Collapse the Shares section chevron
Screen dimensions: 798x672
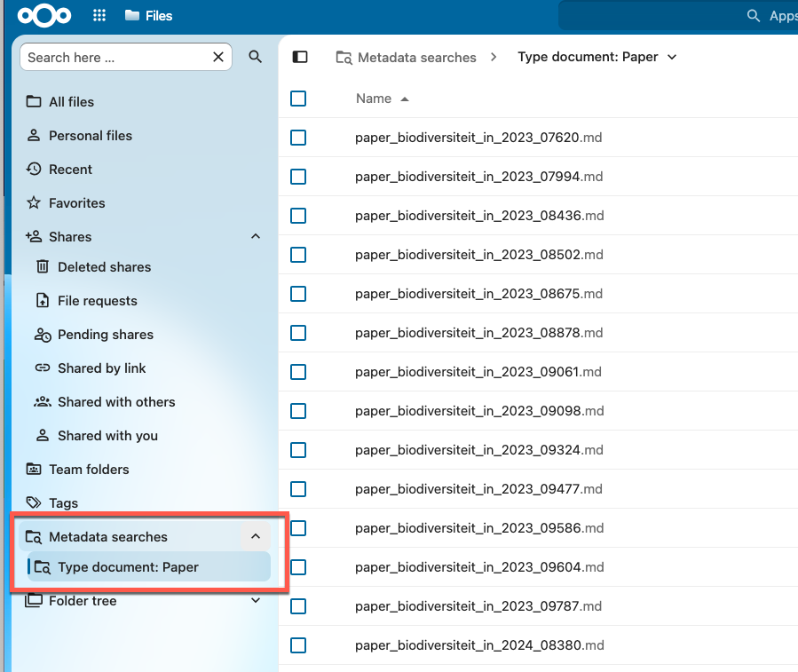pyautogui.click(x=256, y=236)
